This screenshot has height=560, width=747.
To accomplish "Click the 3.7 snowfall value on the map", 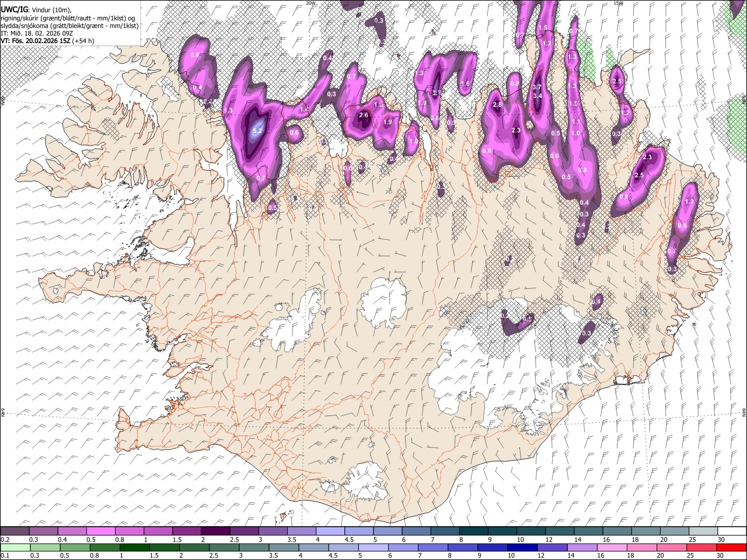I will (537, 87).
